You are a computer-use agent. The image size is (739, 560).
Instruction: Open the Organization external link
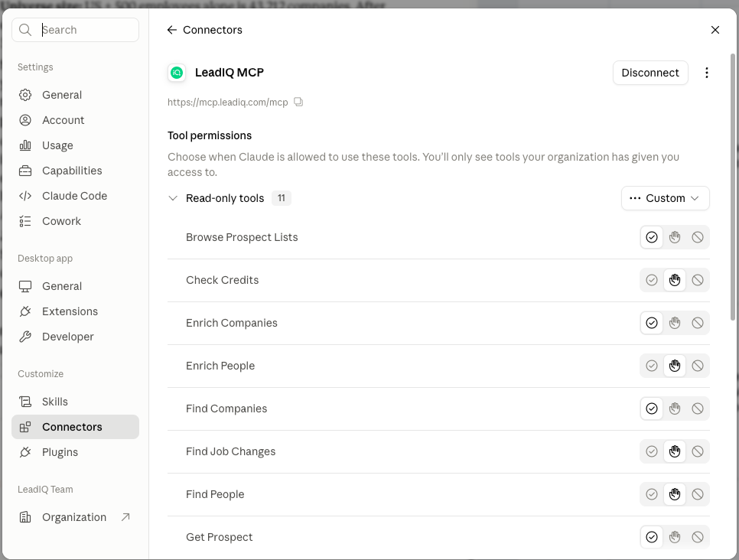click(76, 517)
